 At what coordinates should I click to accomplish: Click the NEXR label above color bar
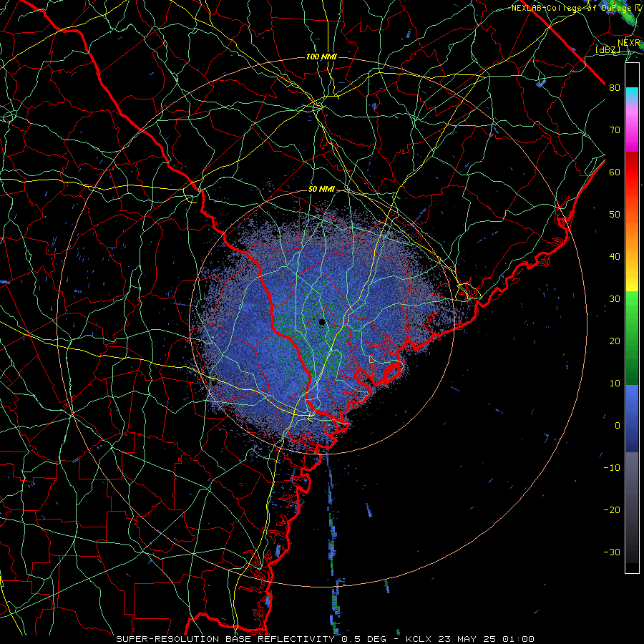pyautogui.click(x=629, y=42)
